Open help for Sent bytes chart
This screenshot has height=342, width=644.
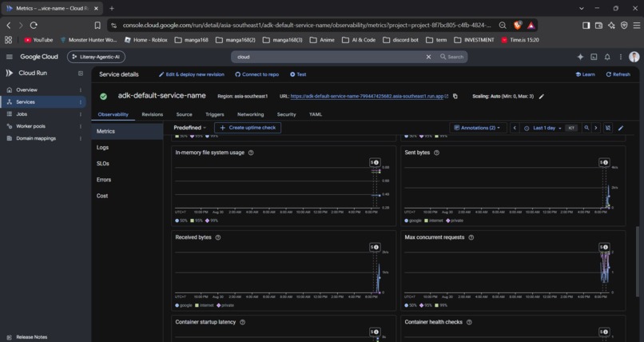436,153
